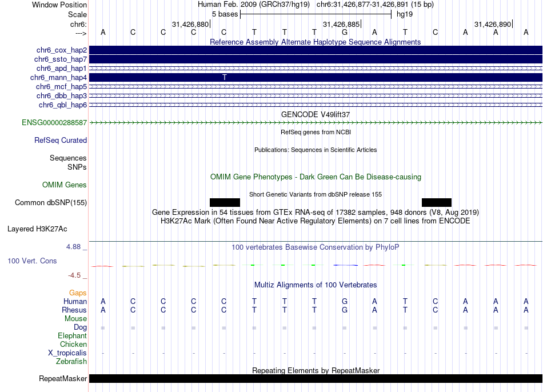Viewport: 543px width, 392px height.
Task: Click Common dbSNP(155) track label
Action: (51, 203)
